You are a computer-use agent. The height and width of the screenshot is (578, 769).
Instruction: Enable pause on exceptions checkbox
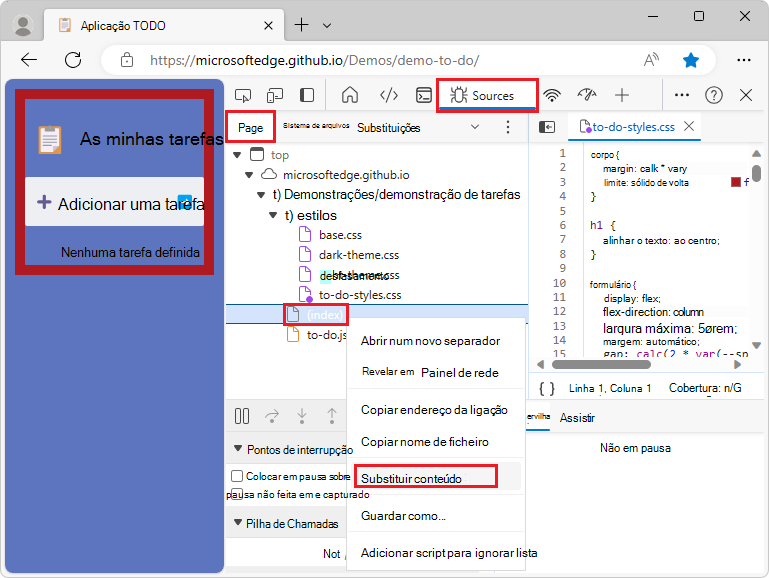(237, 476)
